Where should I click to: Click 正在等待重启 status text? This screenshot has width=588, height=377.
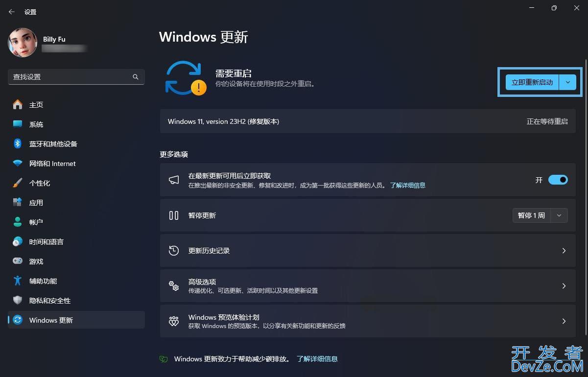pos(547,121)
